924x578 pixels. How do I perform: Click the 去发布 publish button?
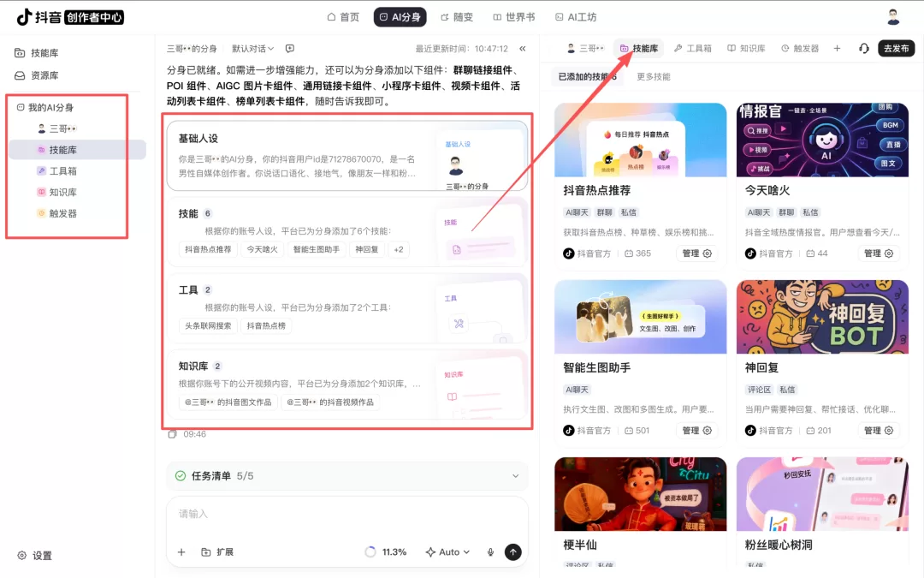pos(897,48)
